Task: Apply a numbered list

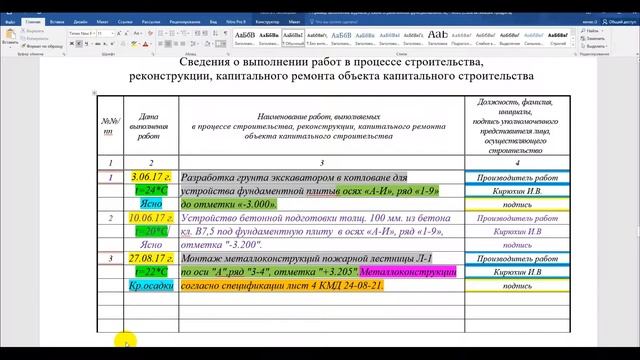Action: click(x=173, y=33)
